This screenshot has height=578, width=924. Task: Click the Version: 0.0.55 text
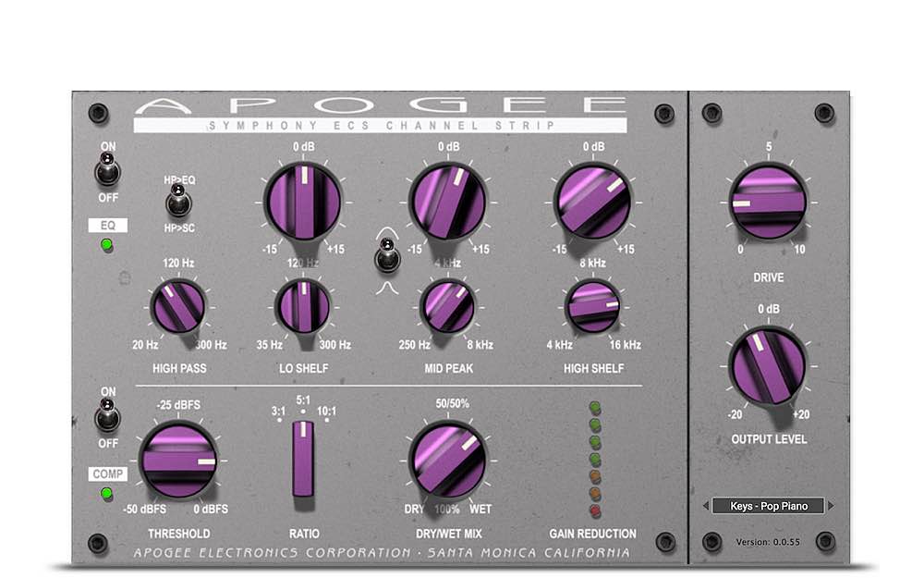pos(768,542)
